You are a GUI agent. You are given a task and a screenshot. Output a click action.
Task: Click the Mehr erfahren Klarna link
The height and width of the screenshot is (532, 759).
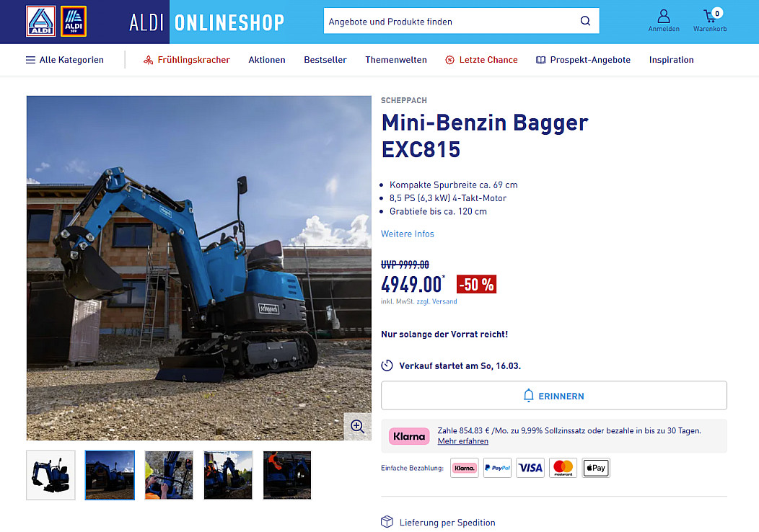(462, 441)
